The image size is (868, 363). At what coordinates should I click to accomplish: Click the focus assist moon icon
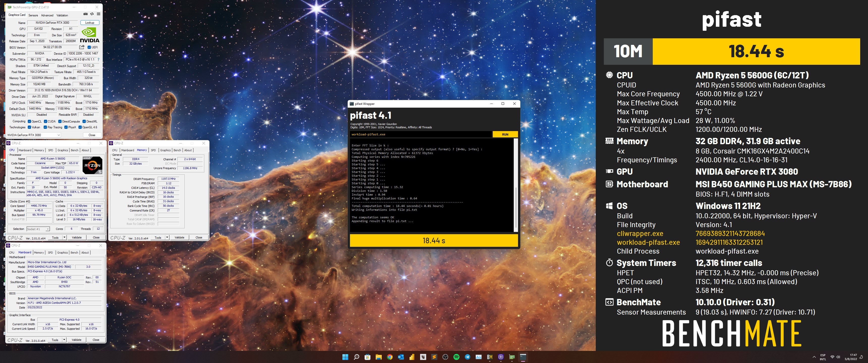pyautogui.click(x=862, y=357)
